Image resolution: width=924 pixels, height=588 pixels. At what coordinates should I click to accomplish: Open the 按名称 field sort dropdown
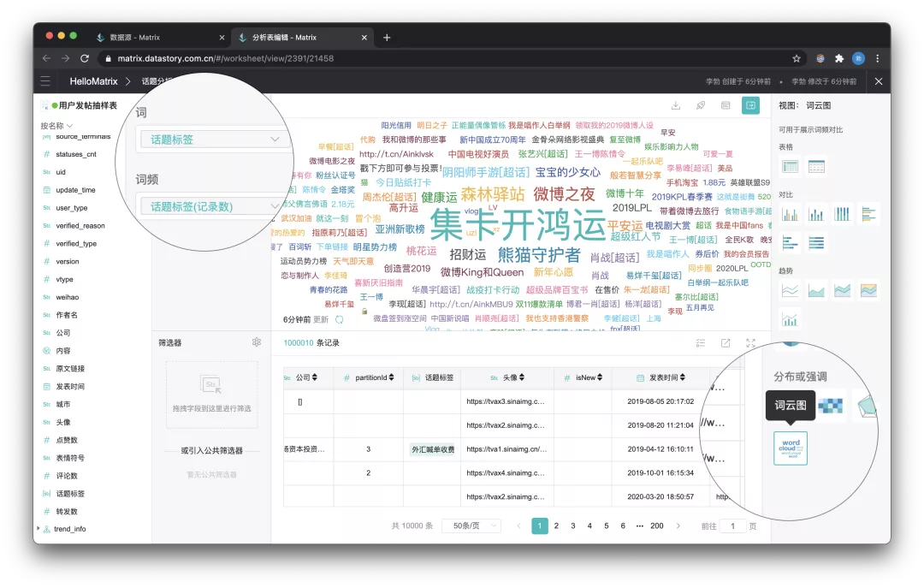click(56, 126)
